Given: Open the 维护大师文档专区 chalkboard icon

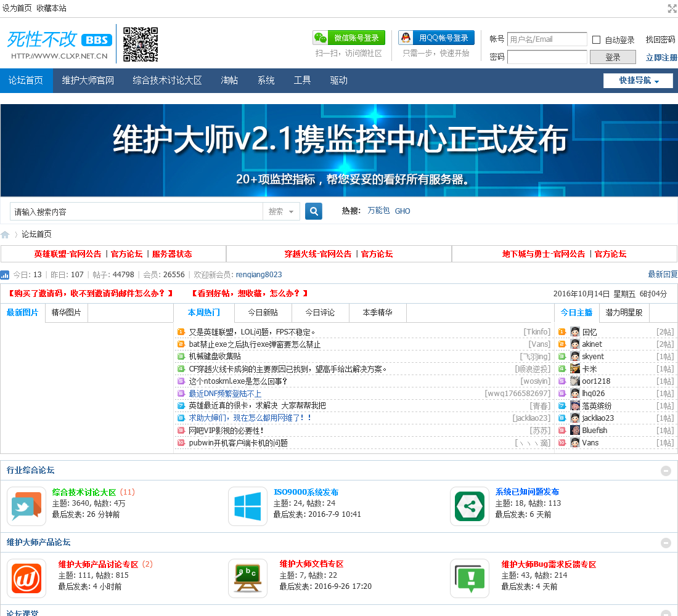Looking at the screenshot, I should tap(248, 578).
